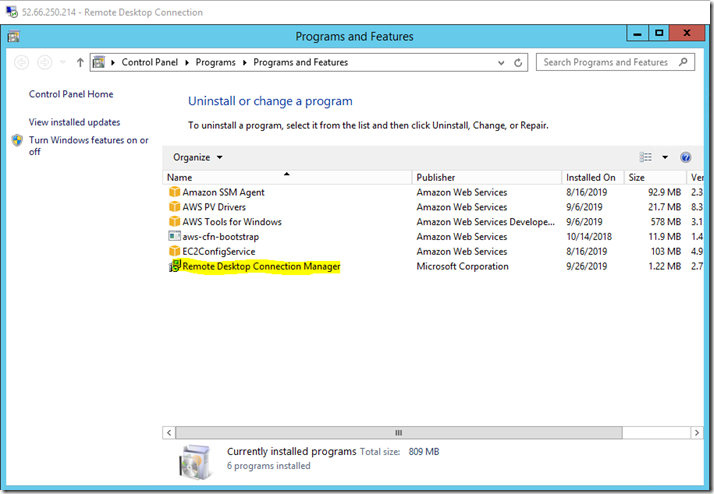The height and width of the screenshot is (494, 714).
Task: Open Turn Windows features on or off
Action: pos(89,146)
